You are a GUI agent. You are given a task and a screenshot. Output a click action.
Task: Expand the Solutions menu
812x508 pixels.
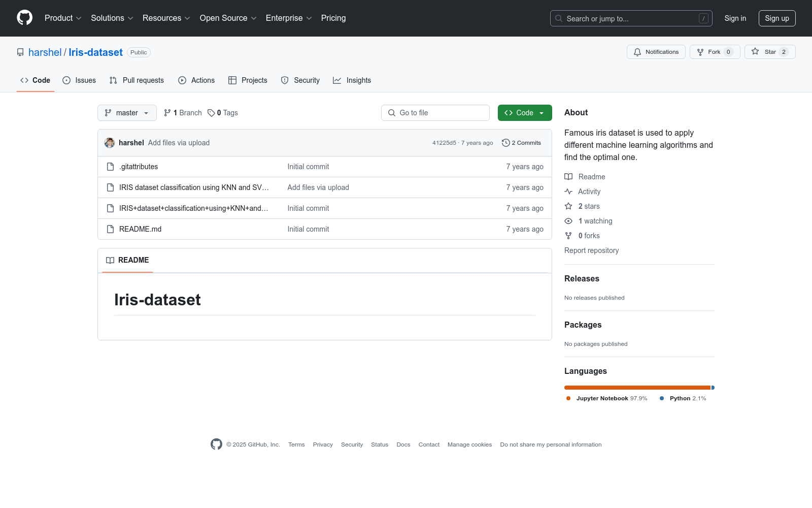coord(112,18)
